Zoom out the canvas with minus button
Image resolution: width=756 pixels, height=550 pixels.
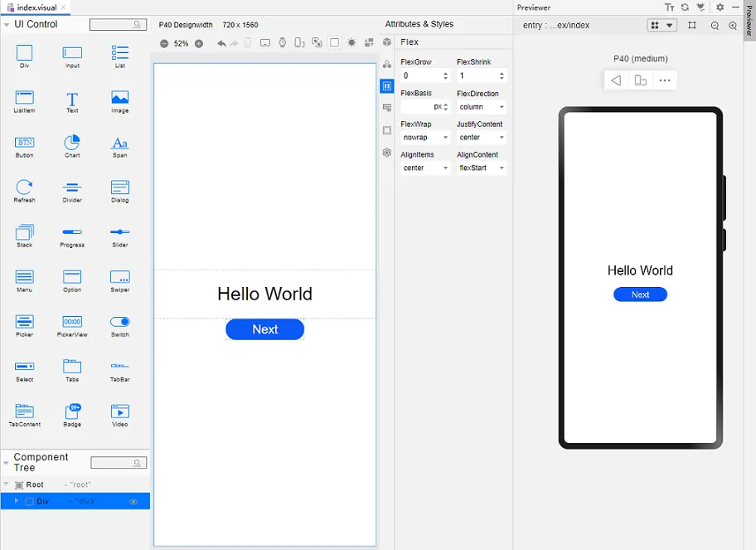pyautogui.click(x=164, y=43)
